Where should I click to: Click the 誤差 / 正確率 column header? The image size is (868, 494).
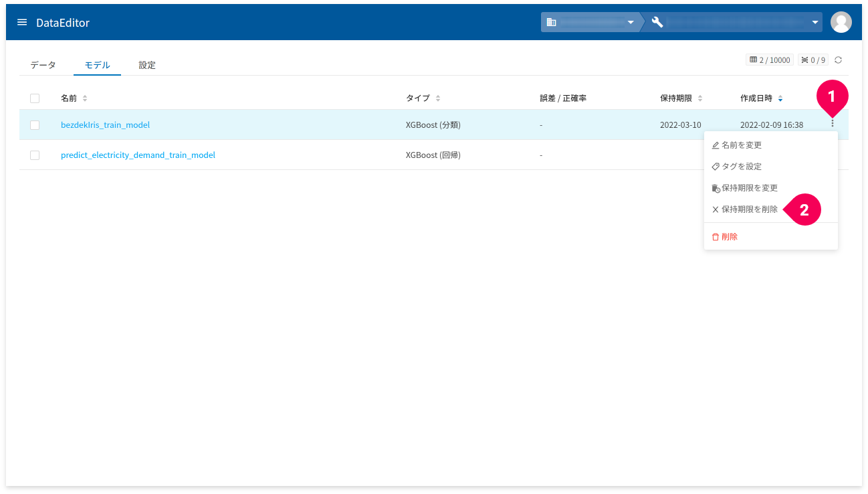coord(563,98)
